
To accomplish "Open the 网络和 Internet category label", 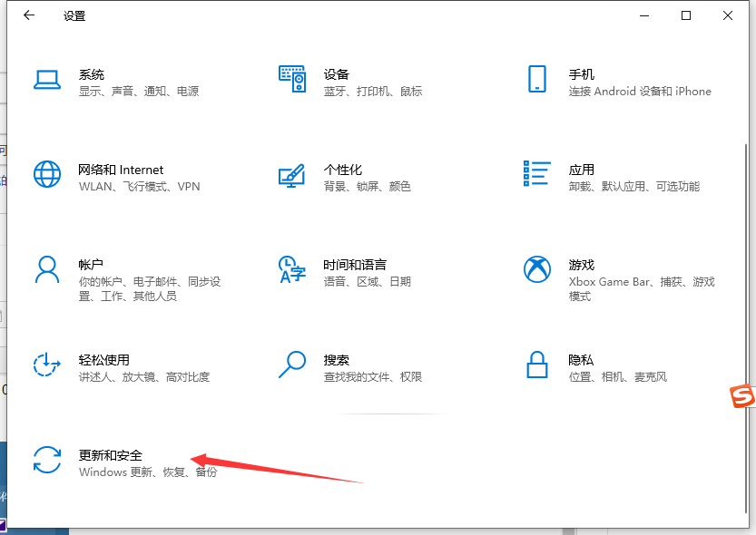I will [x=121, y=170].
